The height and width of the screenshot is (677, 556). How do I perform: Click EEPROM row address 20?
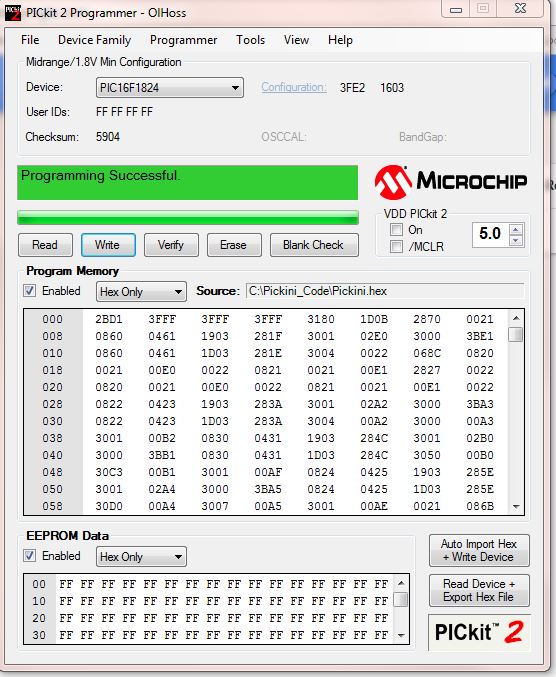pos(39,618)
